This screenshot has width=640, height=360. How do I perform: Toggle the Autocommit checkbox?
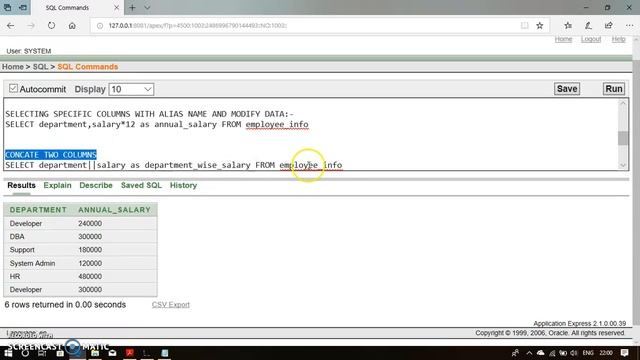coord(13,89)
